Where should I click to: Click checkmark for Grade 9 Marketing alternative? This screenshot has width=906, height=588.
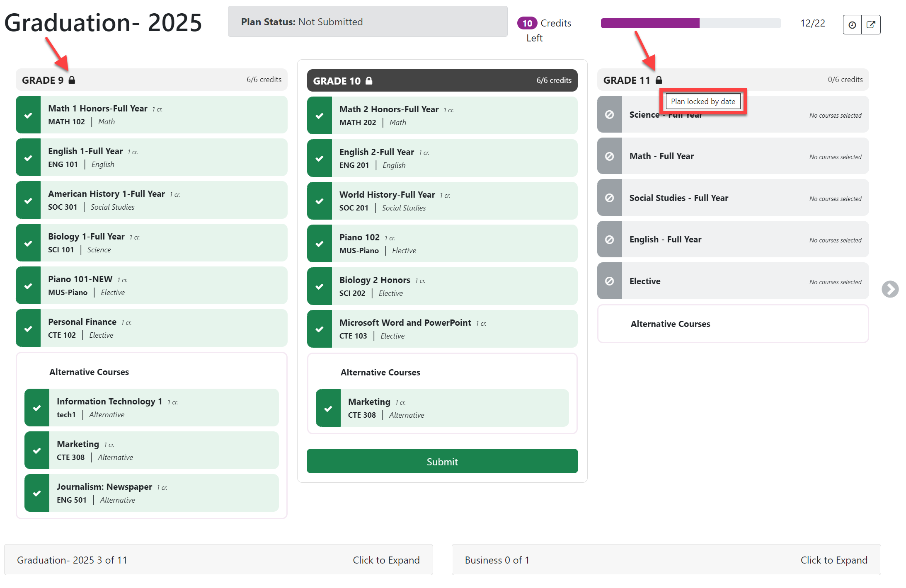tap(37, 450)
